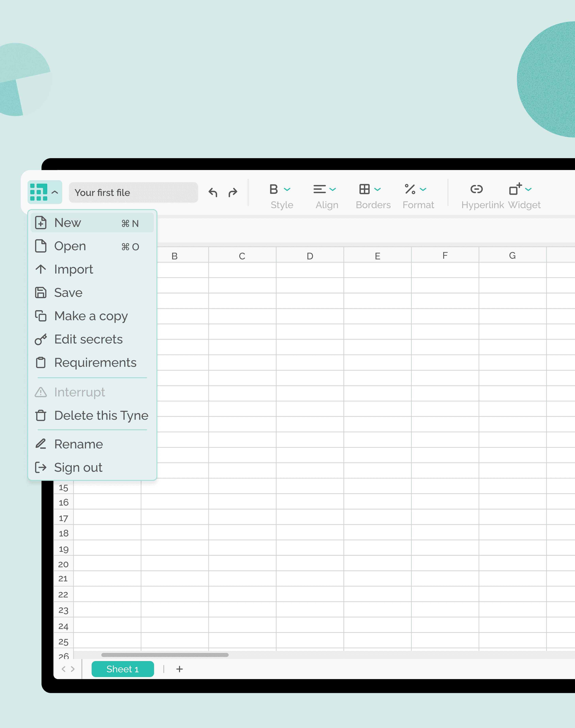Viewport: 575px width, 728px height.
Task: Collapse the file menu chevron
Action: pyautogui.click(x=55, y=192)
